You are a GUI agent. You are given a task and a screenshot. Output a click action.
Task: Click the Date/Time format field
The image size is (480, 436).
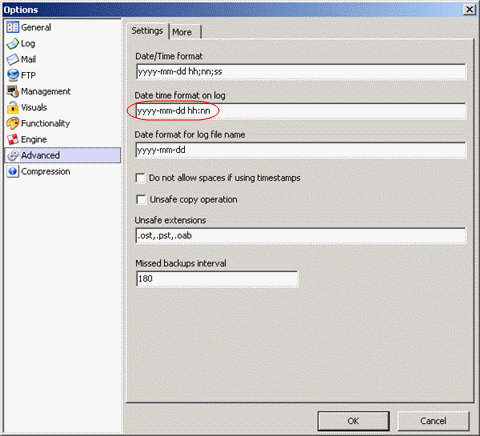(301, 72)
